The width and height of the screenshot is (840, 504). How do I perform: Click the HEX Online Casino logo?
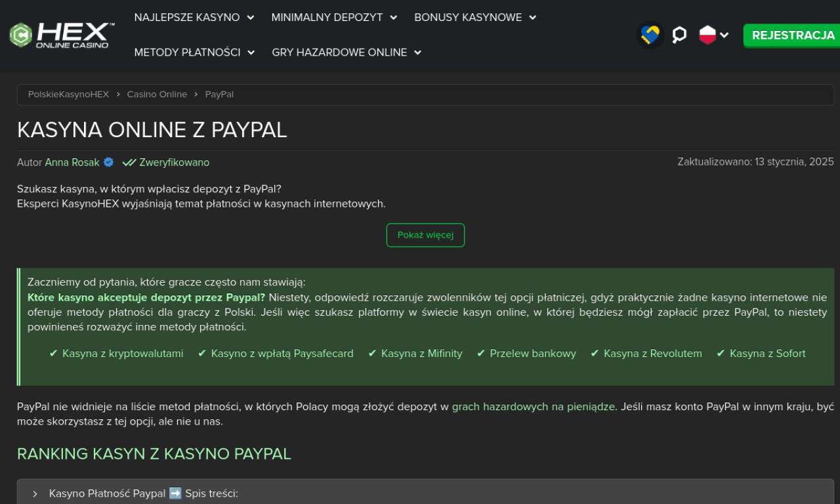tap(62, 35)
